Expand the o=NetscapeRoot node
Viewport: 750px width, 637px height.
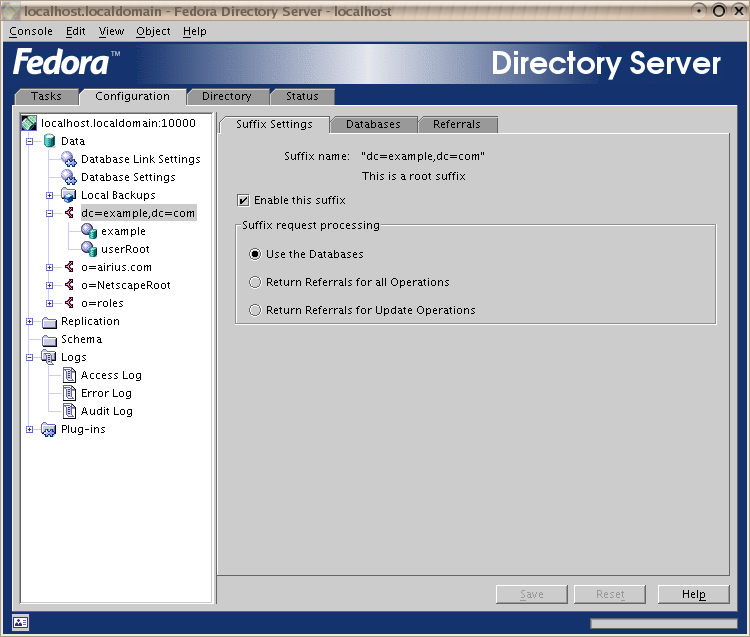point(49,286)
